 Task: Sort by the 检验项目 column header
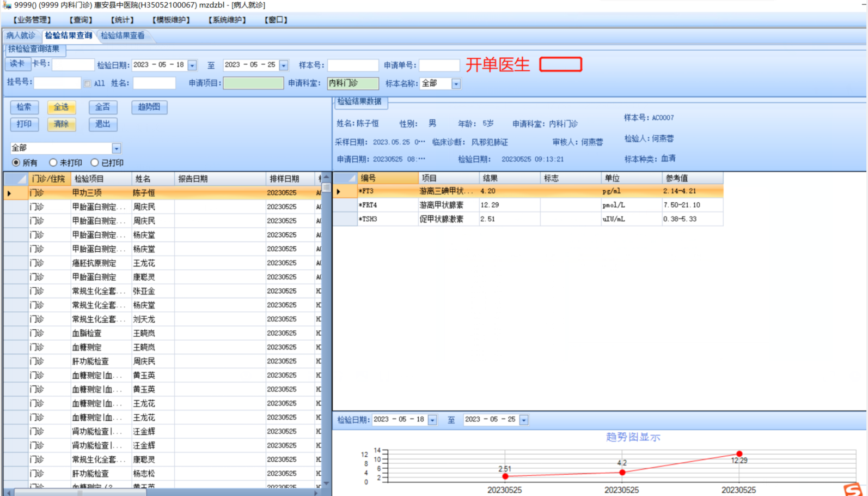[x=101, y=179]
